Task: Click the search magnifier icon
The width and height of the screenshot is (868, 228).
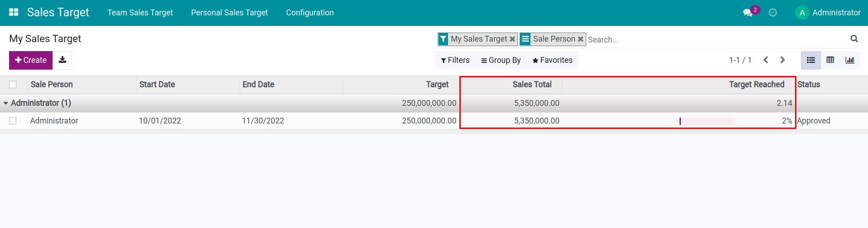Action: (854, 39)
